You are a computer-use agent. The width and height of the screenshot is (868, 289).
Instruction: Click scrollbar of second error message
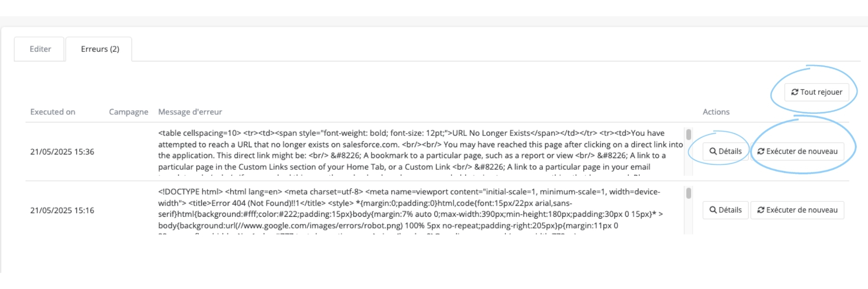(689, 210)
